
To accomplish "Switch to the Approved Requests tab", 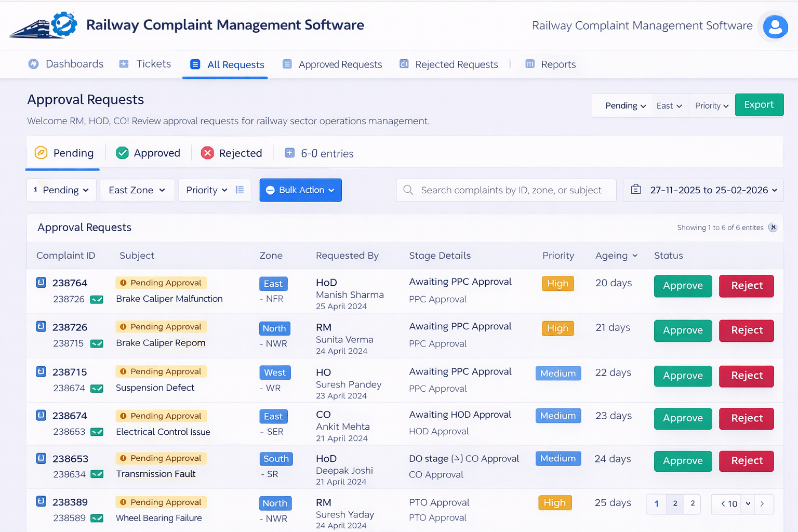I will pos(332,64).
